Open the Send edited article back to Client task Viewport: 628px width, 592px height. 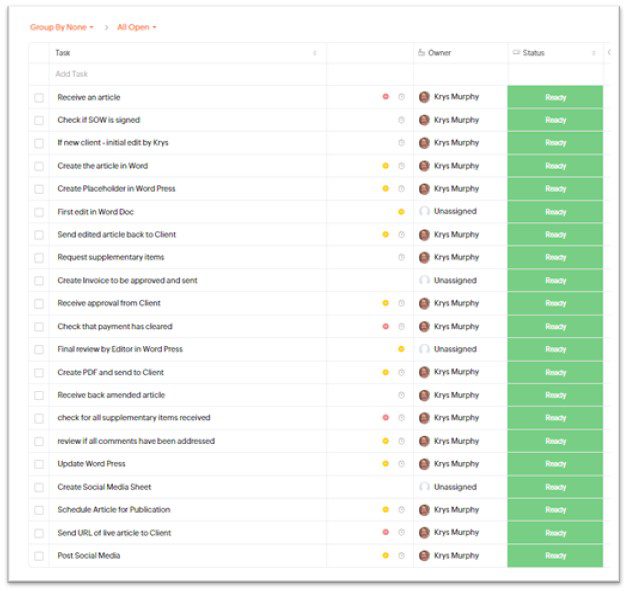pos(117,234)
